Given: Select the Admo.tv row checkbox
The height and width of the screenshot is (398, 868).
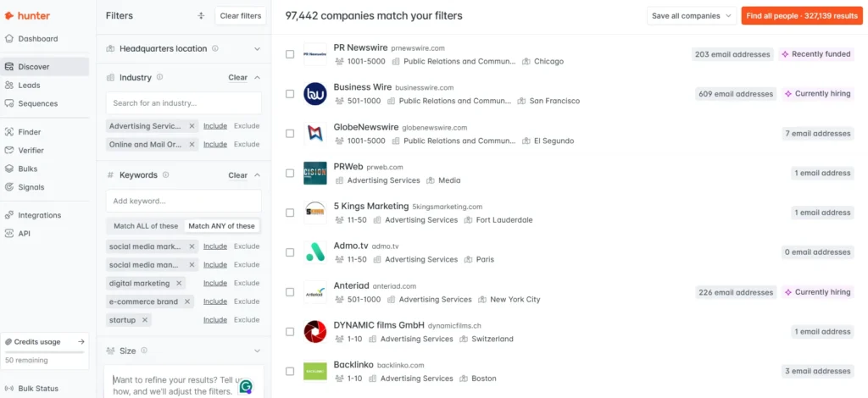Looking at the screenshot, I should (290, 252).
